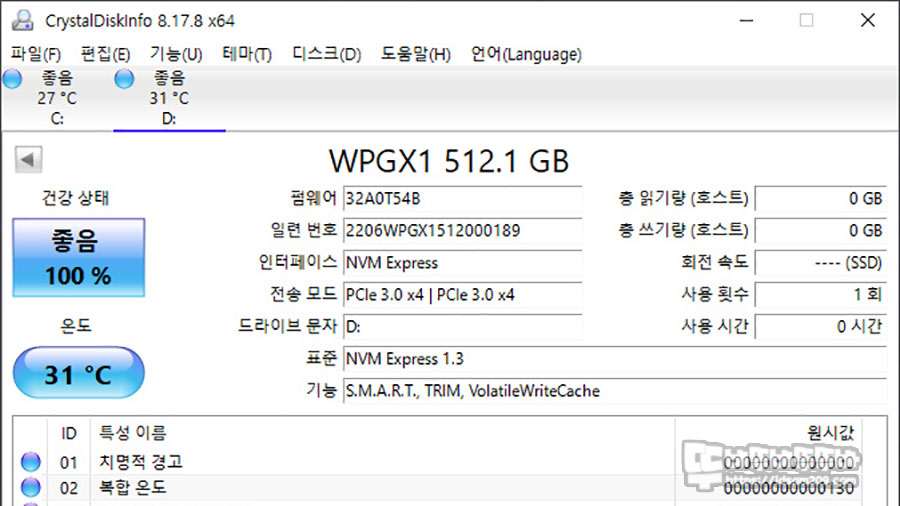The image size is (900, 506).
Task: Click the previous disk arrow button
Action: [28, 159]
